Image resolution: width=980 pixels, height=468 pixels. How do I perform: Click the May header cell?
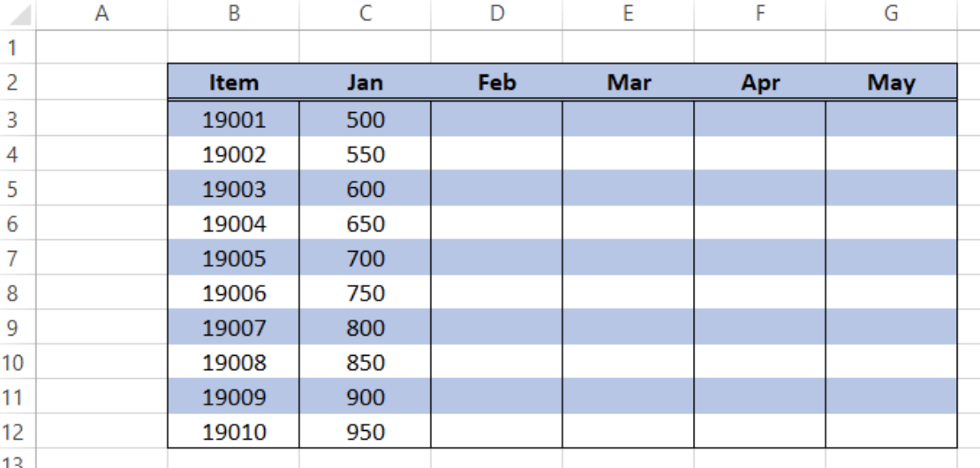pyautogui.click(x=891, y=82)
